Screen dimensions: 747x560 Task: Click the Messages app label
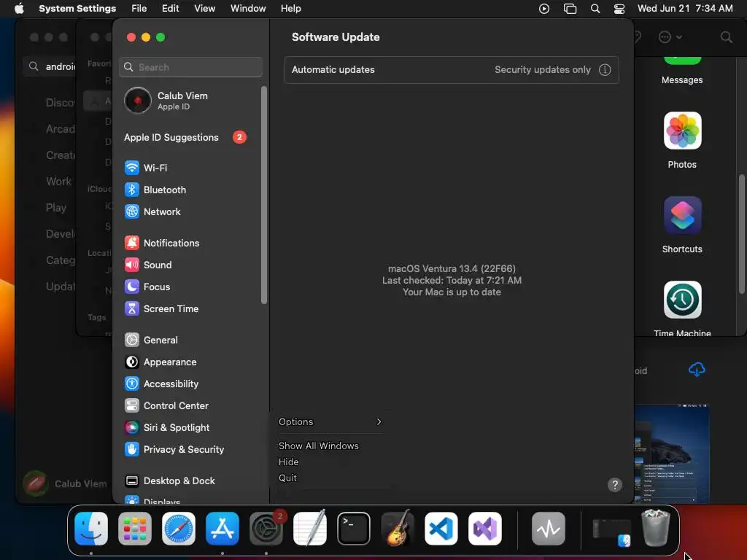tap(682, 80)
